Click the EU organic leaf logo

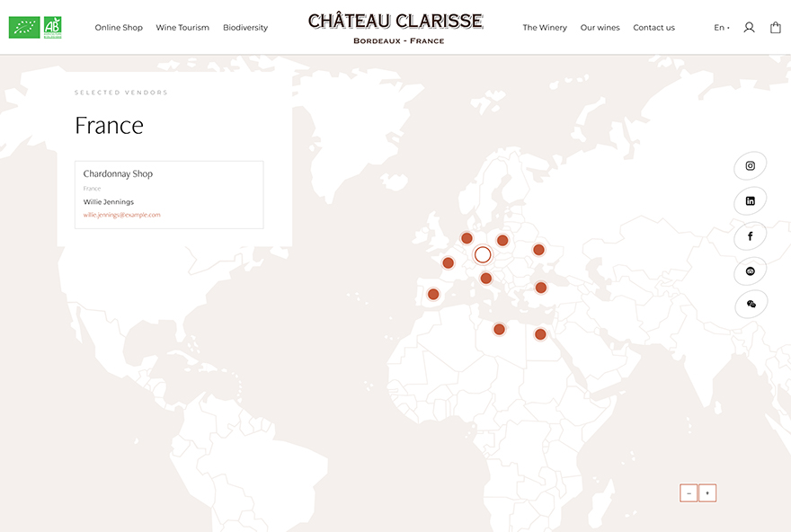[x=24, y=28]
